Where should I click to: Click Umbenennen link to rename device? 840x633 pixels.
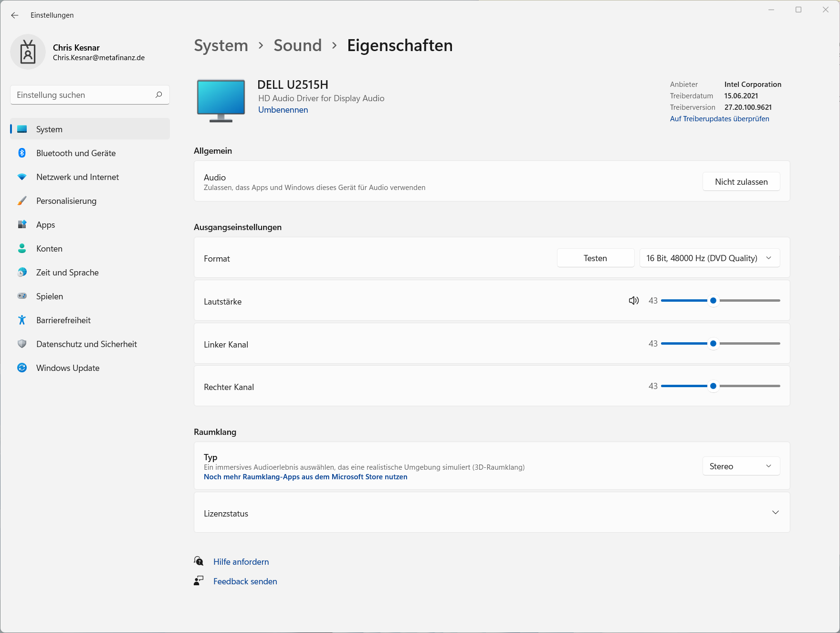pos(283,110)
